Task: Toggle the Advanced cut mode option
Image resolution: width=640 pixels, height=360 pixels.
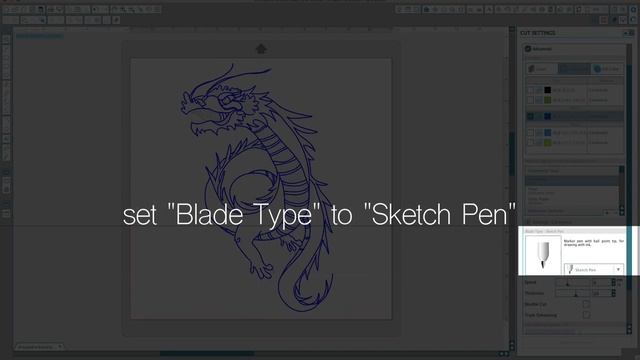Action: tap(528, 49)
